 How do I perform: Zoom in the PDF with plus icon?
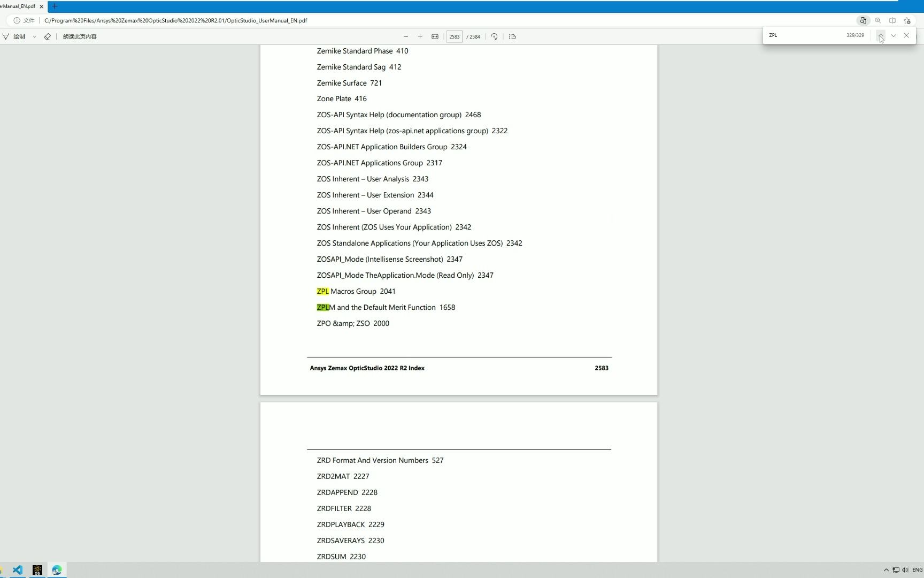(420, 36)
